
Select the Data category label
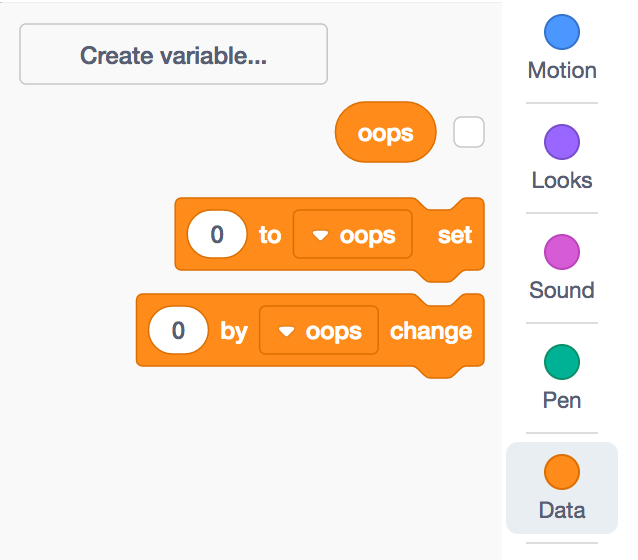562,511
